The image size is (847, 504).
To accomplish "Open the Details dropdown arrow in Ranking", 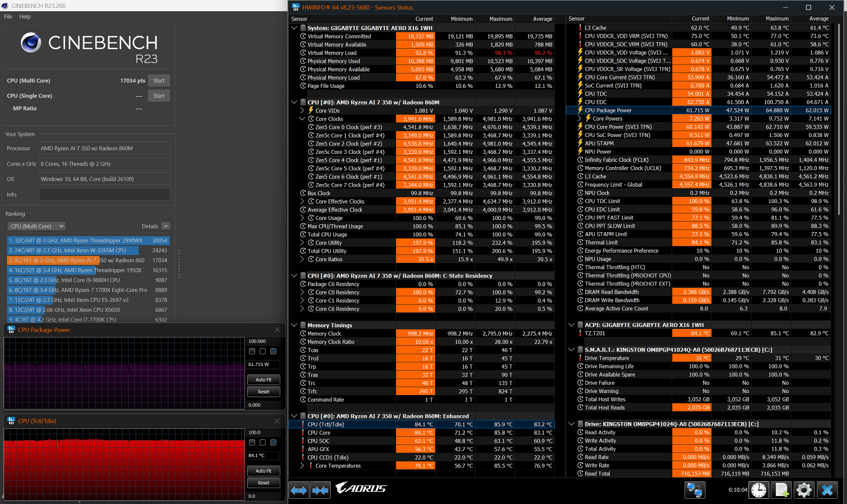I will pyautogui.click(x=166, y=226).
